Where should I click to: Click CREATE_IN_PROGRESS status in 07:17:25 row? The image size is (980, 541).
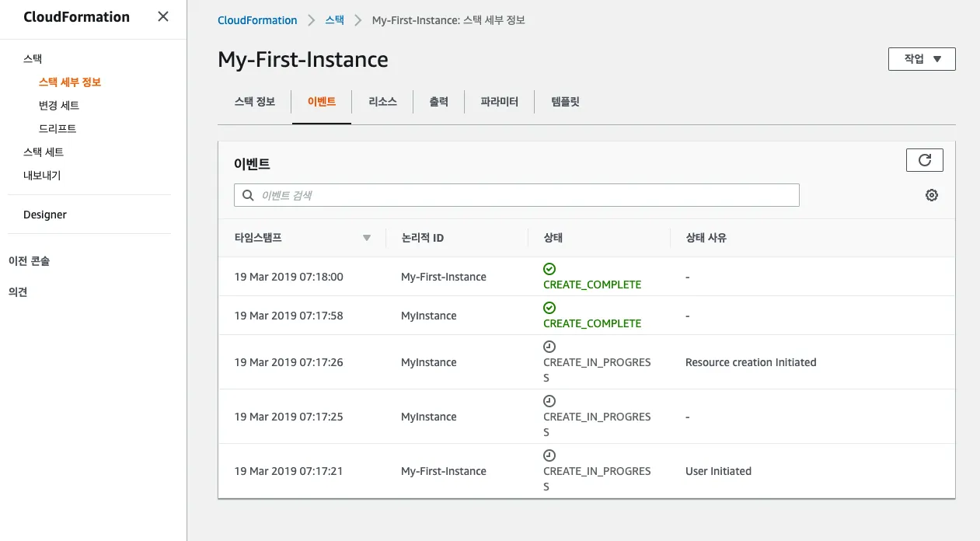click(x=597, y=424)
